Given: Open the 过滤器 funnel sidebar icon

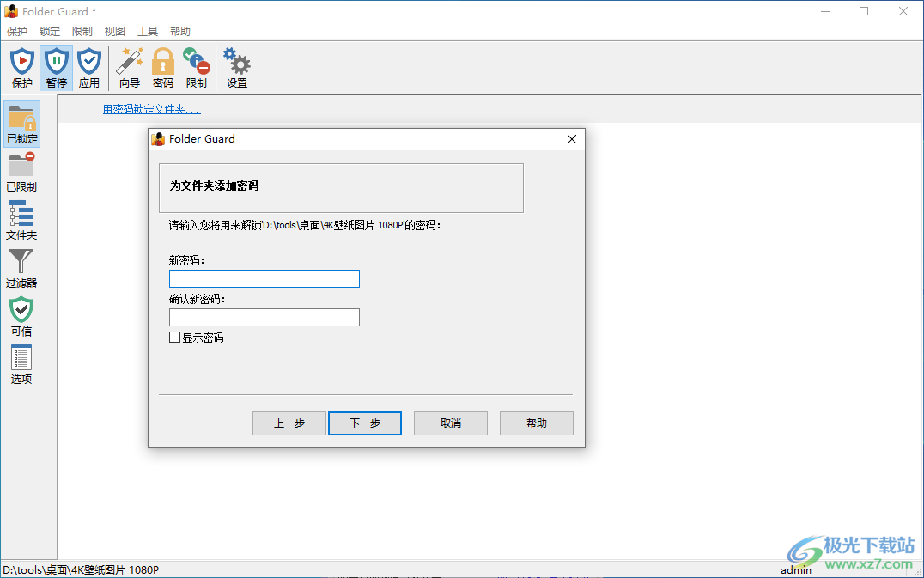Looking at the screenshot, I should [x=21, y=269].
